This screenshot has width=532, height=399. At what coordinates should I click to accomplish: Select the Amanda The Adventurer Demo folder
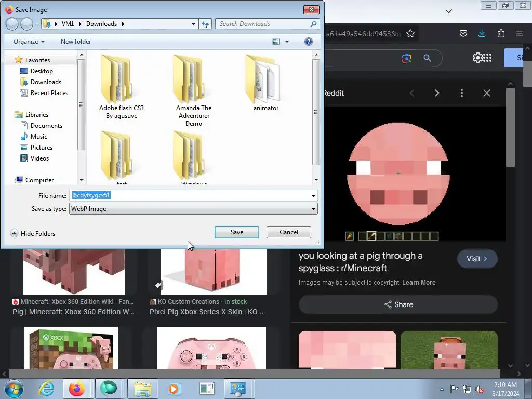click(x=194, y=91)
